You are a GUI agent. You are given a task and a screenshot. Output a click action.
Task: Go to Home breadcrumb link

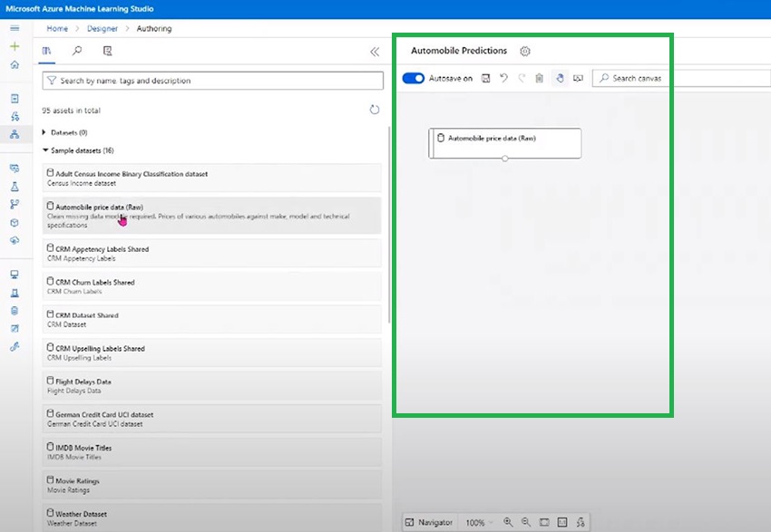(x=57, y=28)
